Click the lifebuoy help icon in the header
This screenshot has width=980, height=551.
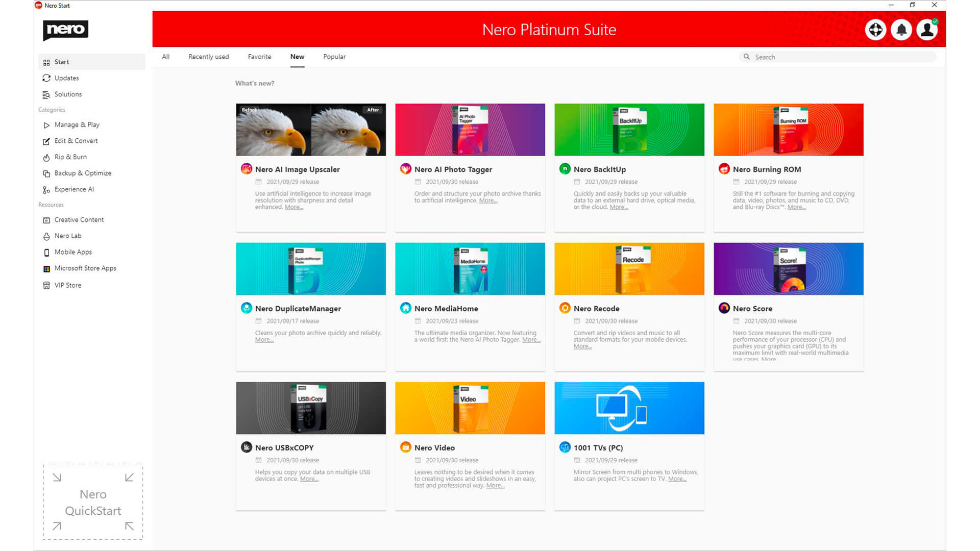point(875,30)
